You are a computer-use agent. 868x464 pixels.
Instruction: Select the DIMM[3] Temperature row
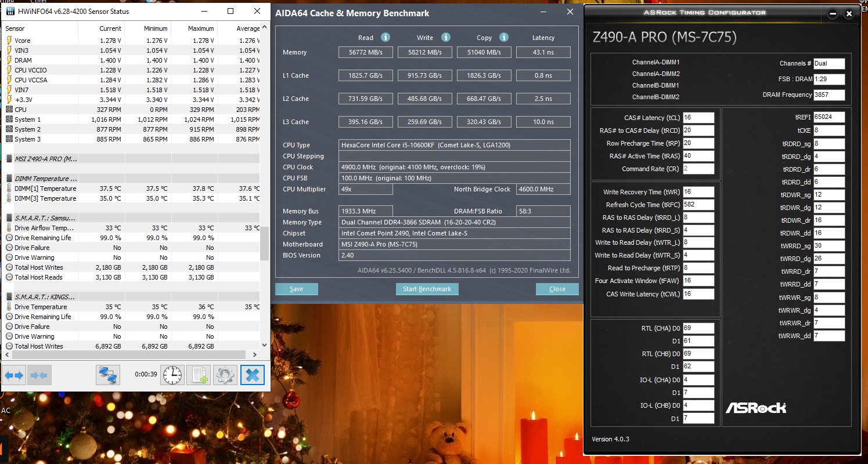[132, 198]
